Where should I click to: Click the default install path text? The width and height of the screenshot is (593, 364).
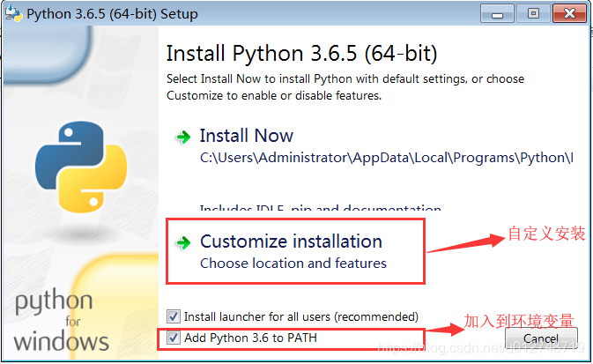(387, 158)
